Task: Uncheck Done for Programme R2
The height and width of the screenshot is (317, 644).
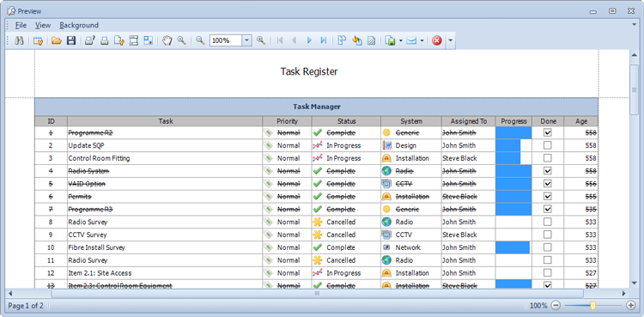Action: tap(548, 133)
